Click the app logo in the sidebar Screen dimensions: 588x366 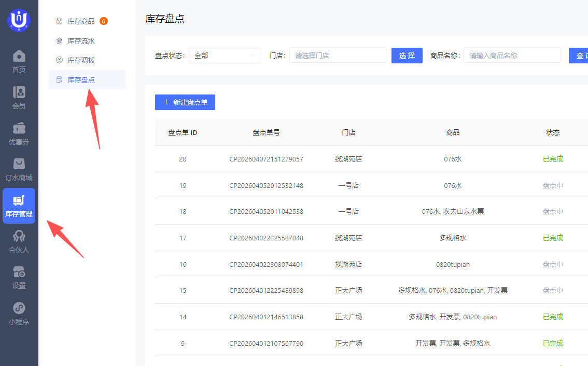click(x=19, y=20)
